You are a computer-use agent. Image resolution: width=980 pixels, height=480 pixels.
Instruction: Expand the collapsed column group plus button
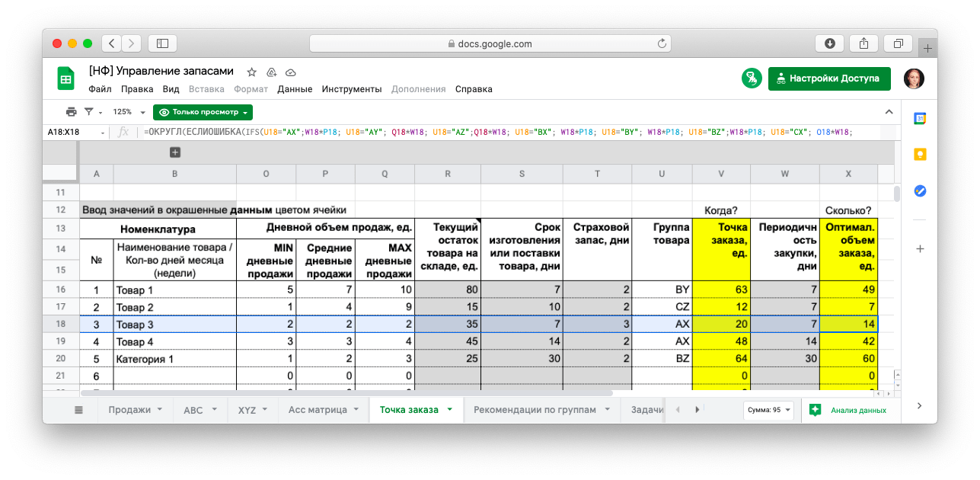tap(174, 152)
